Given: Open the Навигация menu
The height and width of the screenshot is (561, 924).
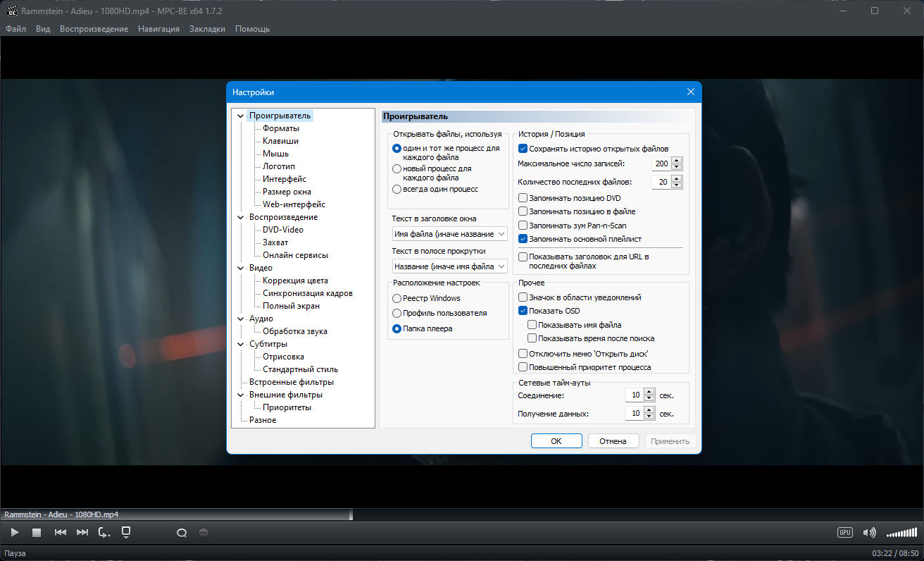Looking at the screenshot, I should click(158, 29).
